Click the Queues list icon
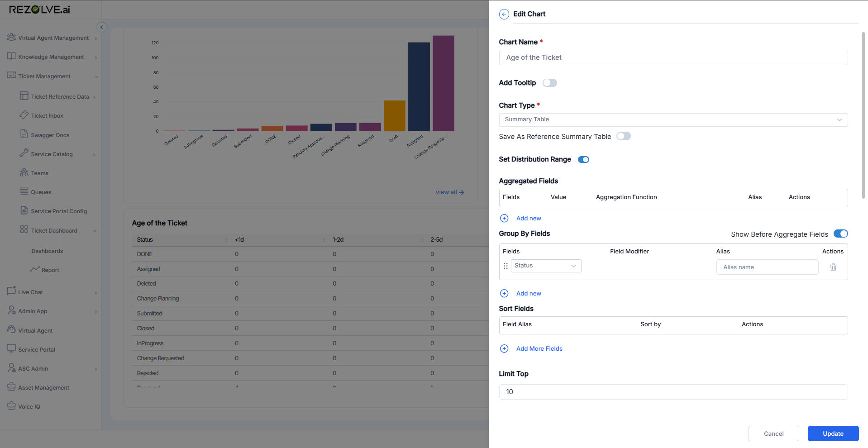Screen dimensions: 868x448 pyautogui.click(x=24, y=191)
